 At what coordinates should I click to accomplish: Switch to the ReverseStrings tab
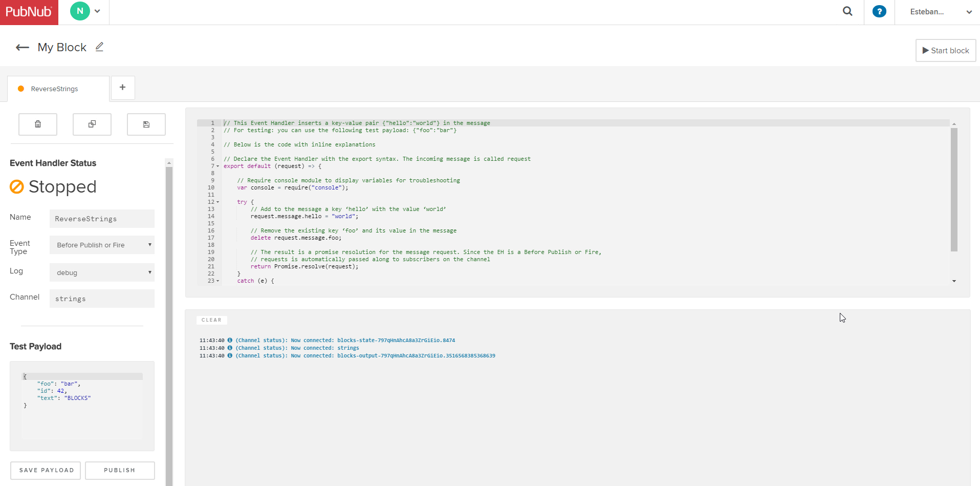point(55,89)
